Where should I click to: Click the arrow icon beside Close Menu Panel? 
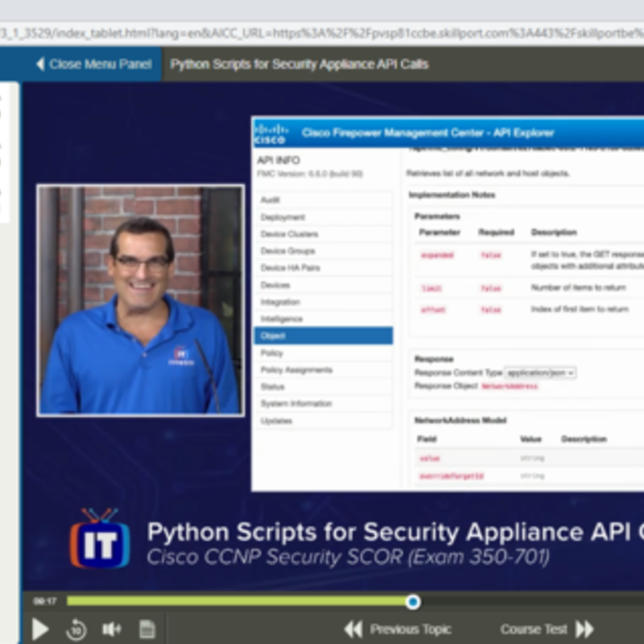(40, 64)
